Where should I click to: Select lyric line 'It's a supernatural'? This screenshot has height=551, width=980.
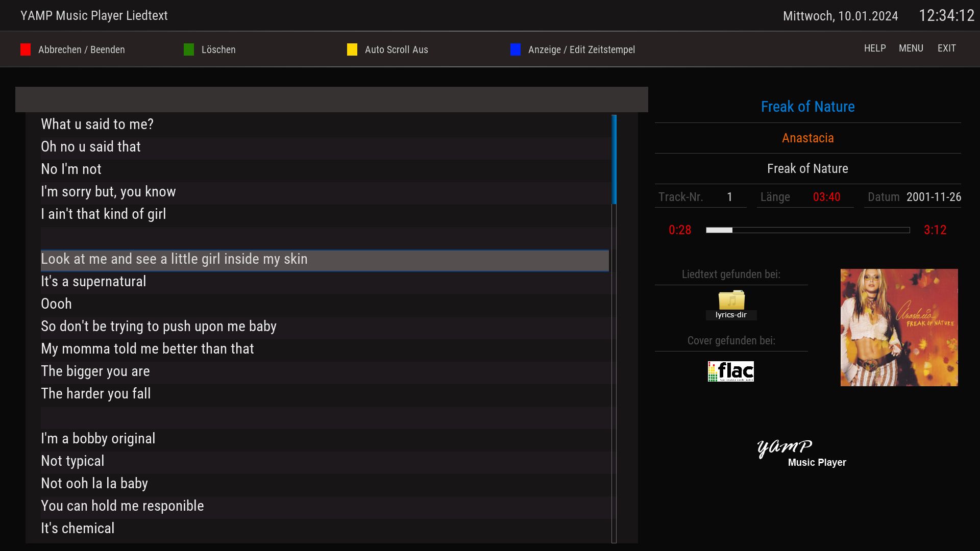[x=93, y=282]
